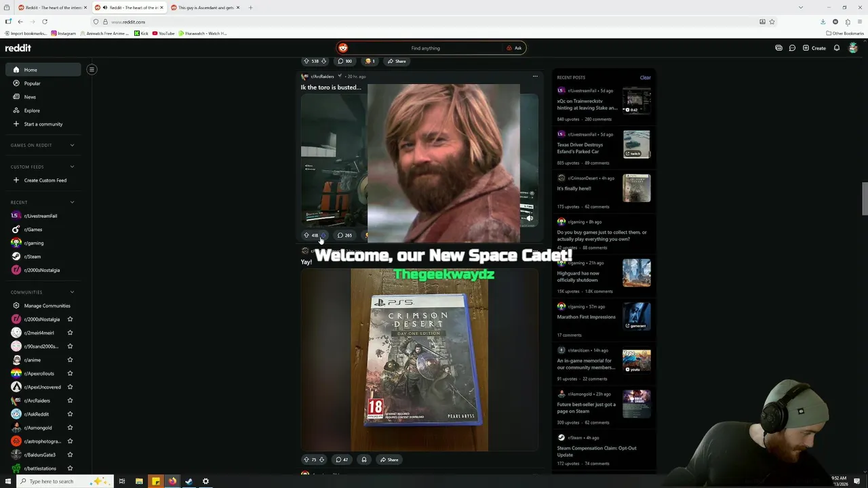Screen dimensions: 868x488
Task: Open Windows Start menu
Action: click(8, 481)
